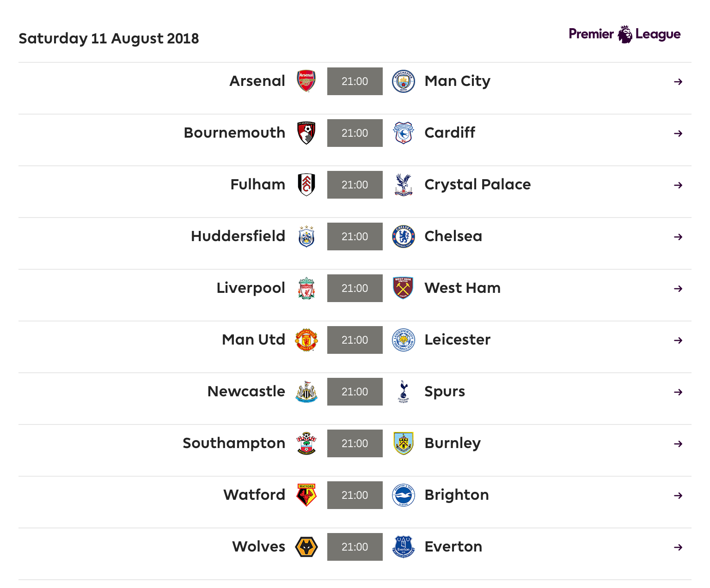Click the Newcastle match 21:00 time box
Screen dimensions: 710x588
pyautogui.click(x=355, y=392)
